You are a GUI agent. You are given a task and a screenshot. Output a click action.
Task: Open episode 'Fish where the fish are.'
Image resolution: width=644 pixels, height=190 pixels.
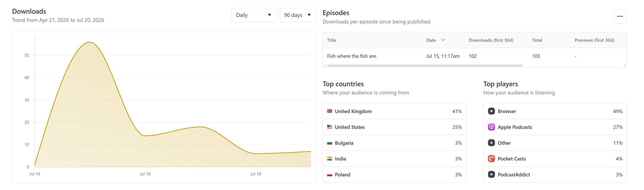(352, 56)
